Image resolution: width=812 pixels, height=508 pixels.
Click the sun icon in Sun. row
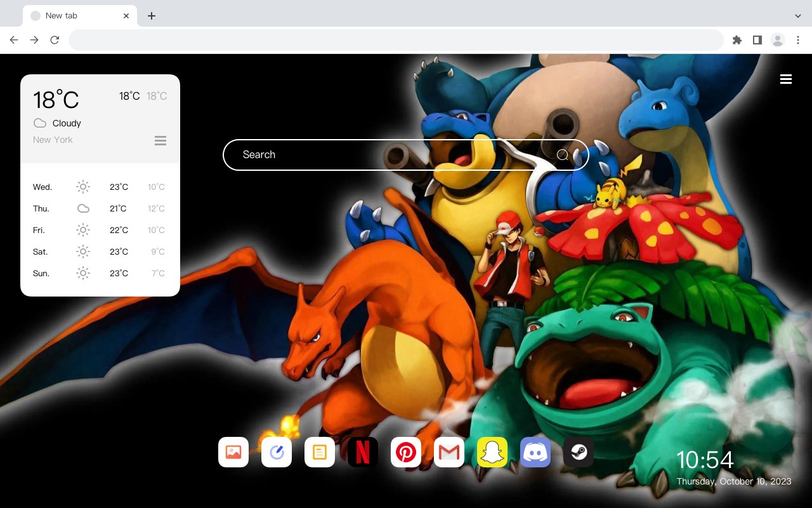coord(83,273)
